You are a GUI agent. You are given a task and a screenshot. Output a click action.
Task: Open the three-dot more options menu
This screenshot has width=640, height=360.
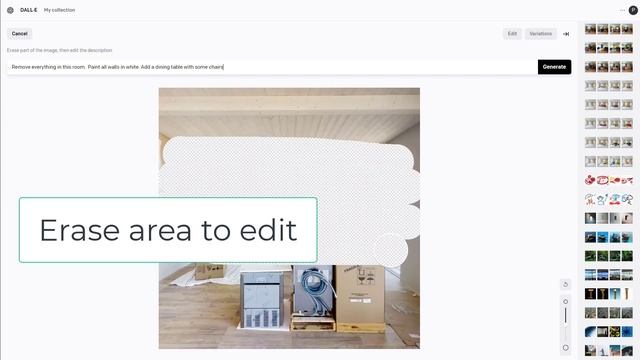tap(622, 10)
